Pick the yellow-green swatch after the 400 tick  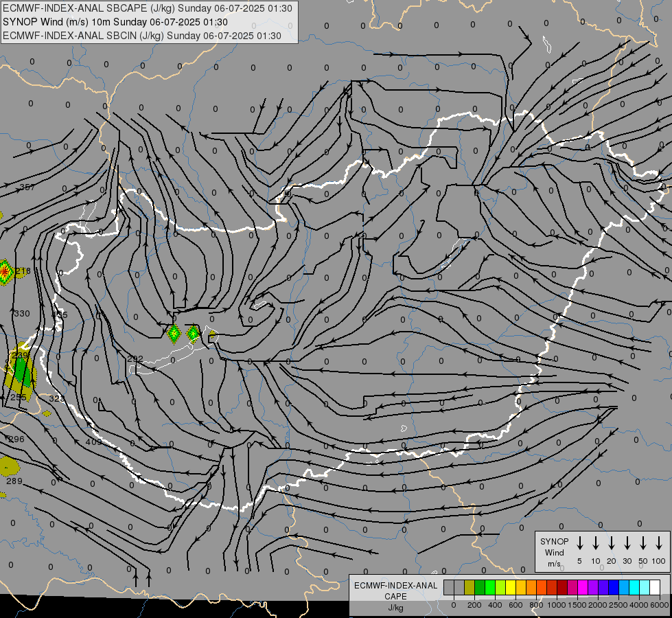[x=500, y=587]
